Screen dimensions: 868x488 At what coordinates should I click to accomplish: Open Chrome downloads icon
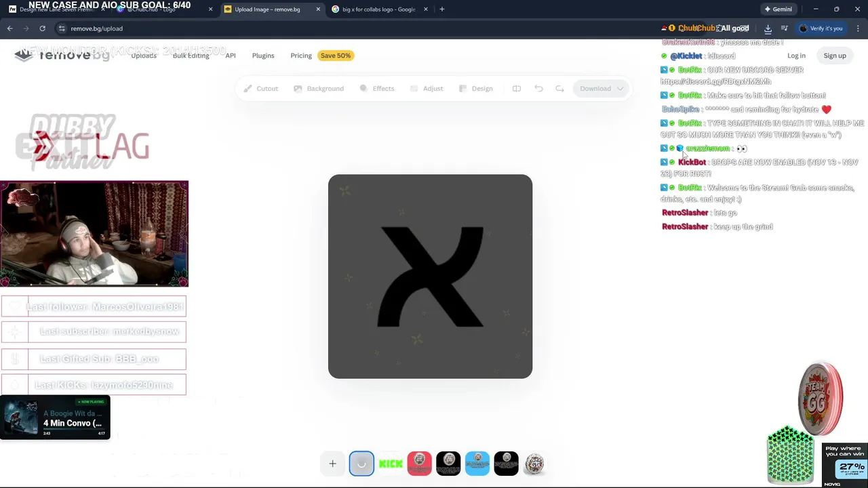point(768,28)
